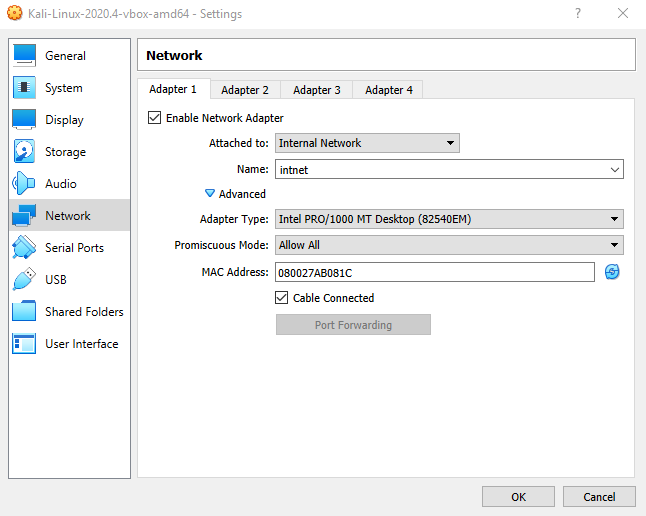Viewport: 646px width, 516px height.
Task: Toggle the Cable Connected checkbox
Action: coord(282,298)
